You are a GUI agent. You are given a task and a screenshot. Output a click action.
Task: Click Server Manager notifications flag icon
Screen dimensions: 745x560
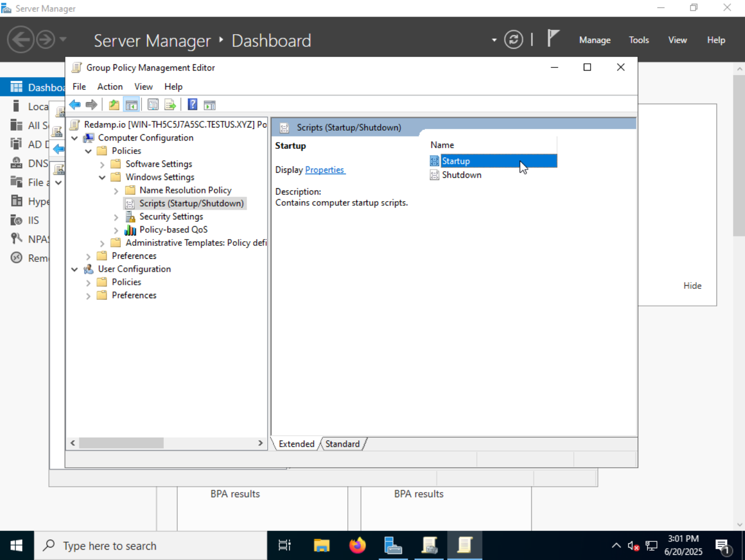pos(553,38)
